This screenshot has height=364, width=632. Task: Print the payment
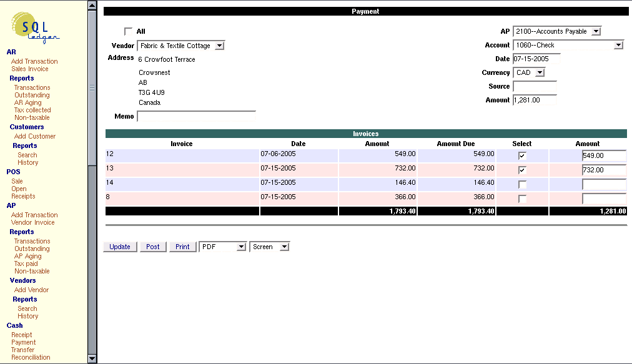pyautogui.click(x=182, y=247)
